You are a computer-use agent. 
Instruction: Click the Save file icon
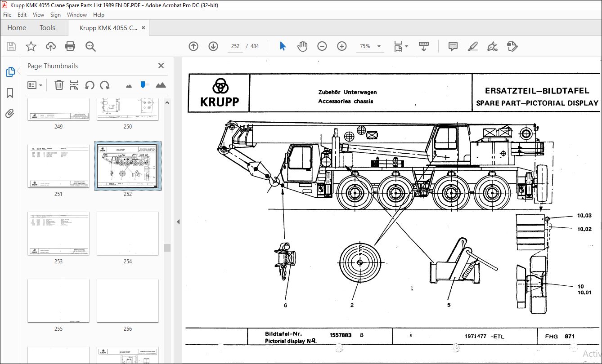[x=11, y=46]
